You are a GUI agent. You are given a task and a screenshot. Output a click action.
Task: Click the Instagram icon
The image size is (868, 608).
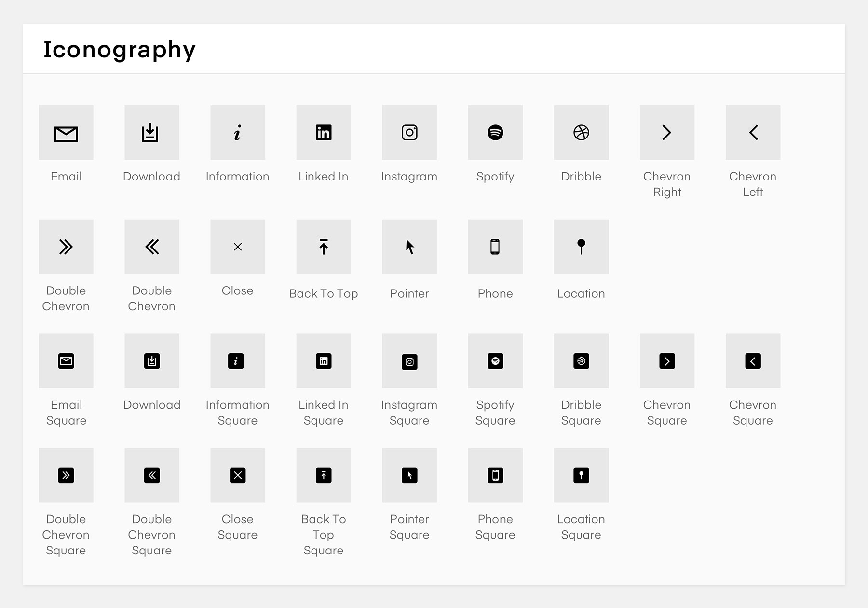(x=409, y=133)
